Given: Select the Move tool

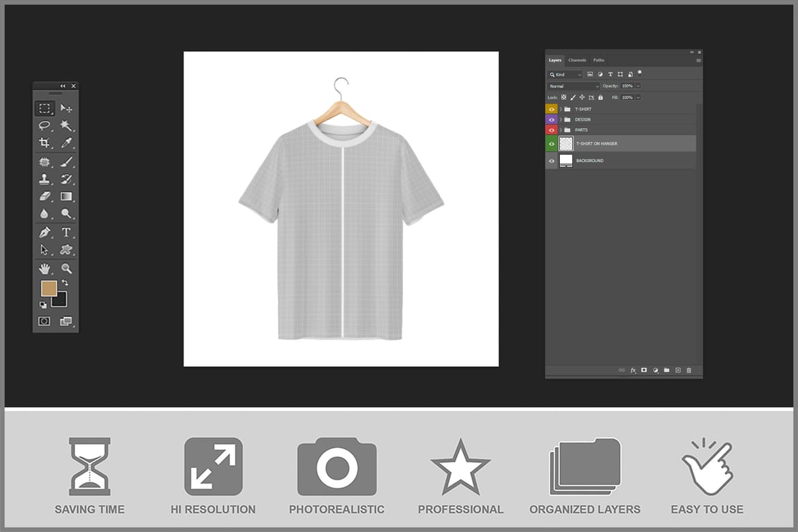Looking at the screenshot, I should tap(66, 108).
